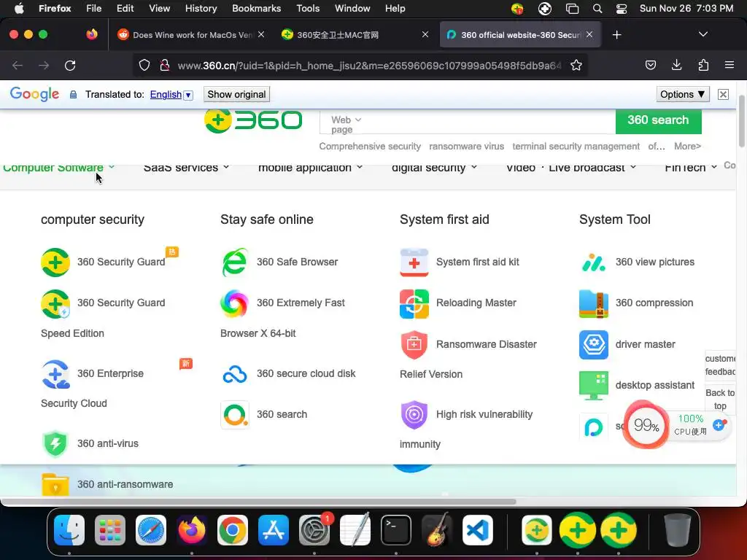This screenshot has width=747, height=560.
Task: Open the Pocket save icon
Action: pyautogui.click(x=650, y=65)
